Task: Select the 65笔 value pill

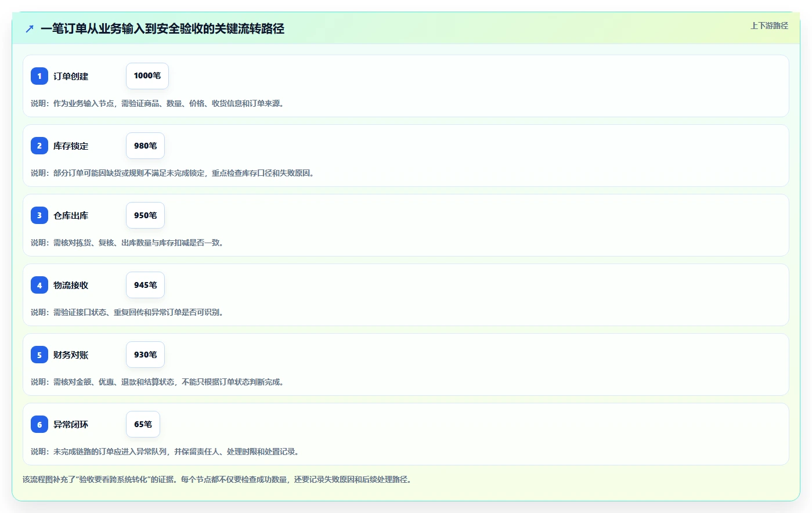Action: click(143, 424)
